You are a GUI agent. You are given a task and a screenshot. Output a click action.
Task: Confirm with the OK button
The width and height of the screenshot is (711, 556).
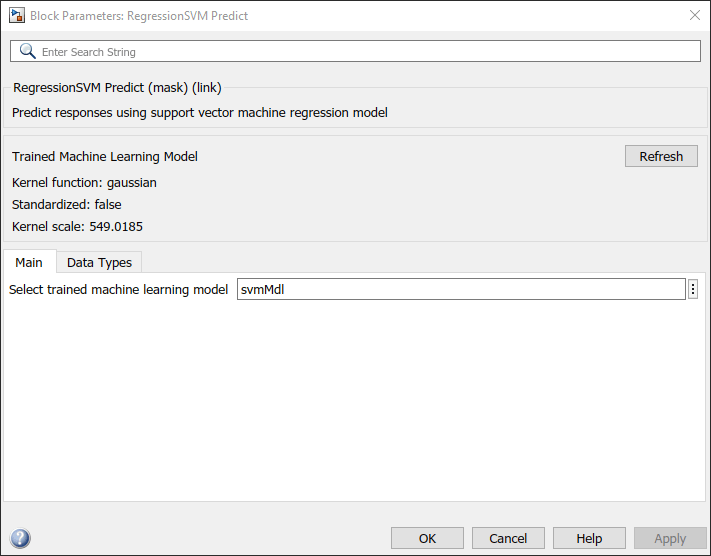[427, 538]
